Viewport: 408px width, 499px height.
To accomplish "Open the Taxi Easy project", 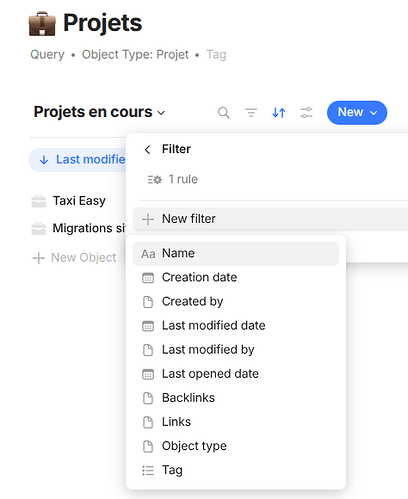I will click(x=79, y=201).
